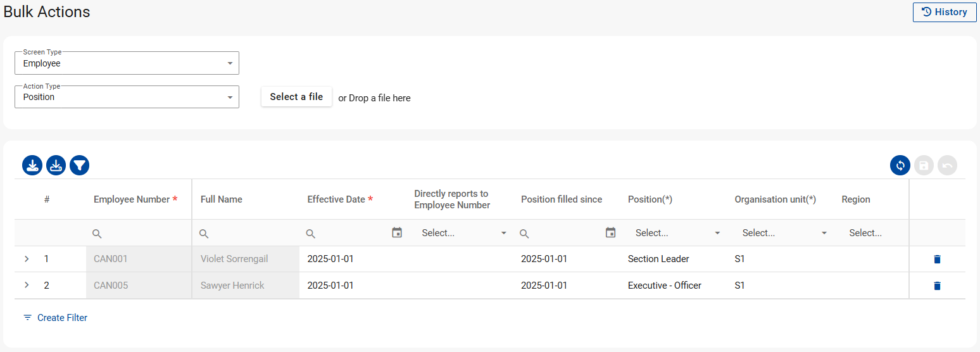Expand row 2 details chevron

[27, 286]
